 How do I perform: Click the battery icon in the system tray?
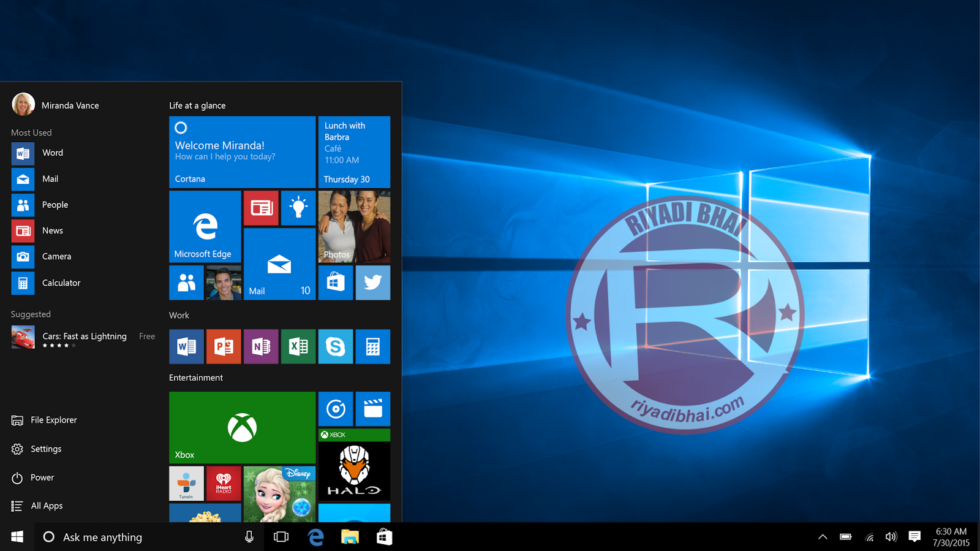(846, 537)
